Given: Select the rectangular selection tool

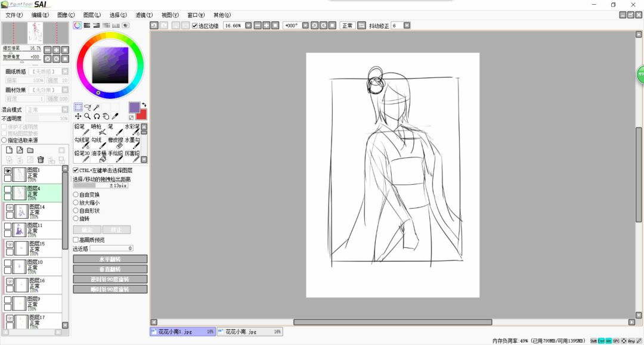Looking at the screenshot, I should pyautogui.click(x=78, y=107).
